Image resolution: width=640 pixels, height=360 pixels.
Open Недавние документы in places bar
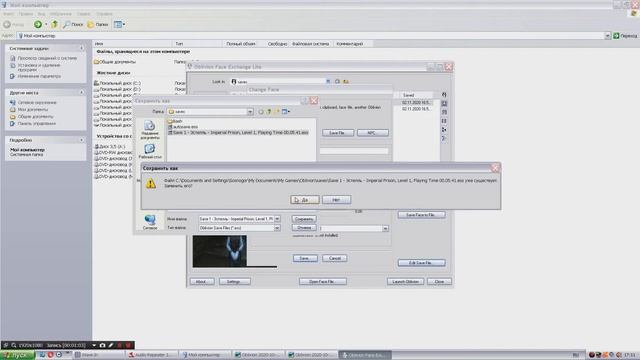[x=150, y=130]
